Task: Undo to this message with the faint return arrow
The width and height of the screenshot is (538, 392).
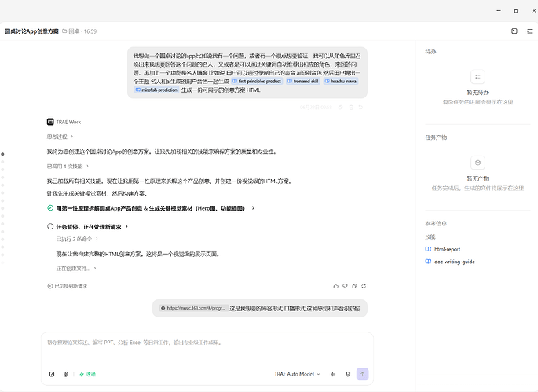Action: pyautogui.click(x=360, y=108)
